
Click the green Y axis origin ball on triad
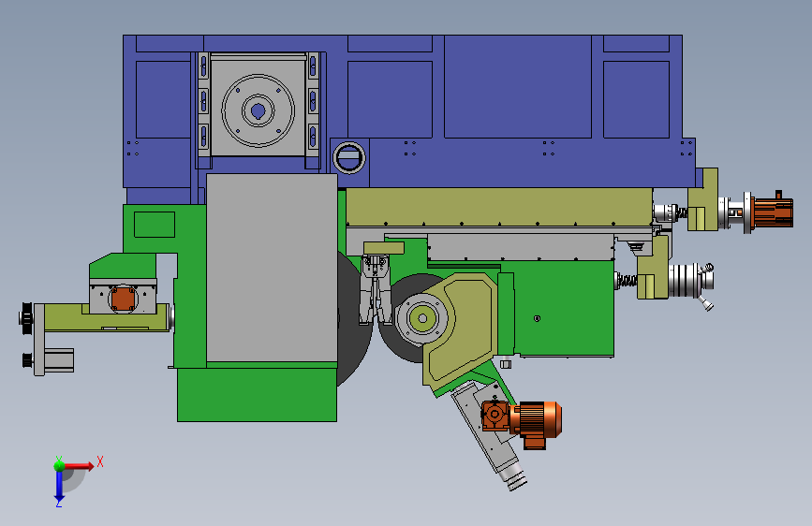(59, 466)
